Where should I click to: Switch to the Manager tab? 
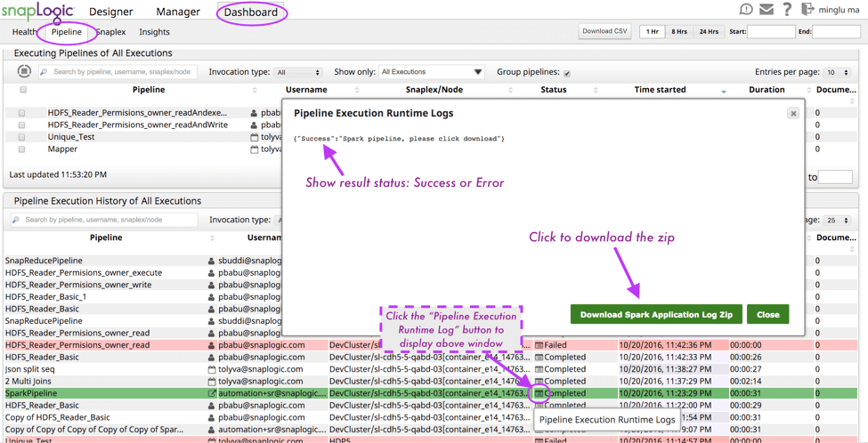point(178,12)
